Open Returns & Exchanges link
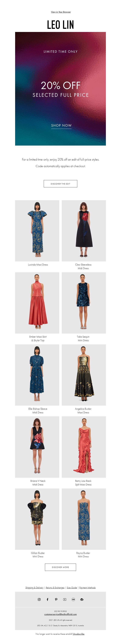Image resolution: width=121 pixels, height=644 pixels. (x=55, y=588)
